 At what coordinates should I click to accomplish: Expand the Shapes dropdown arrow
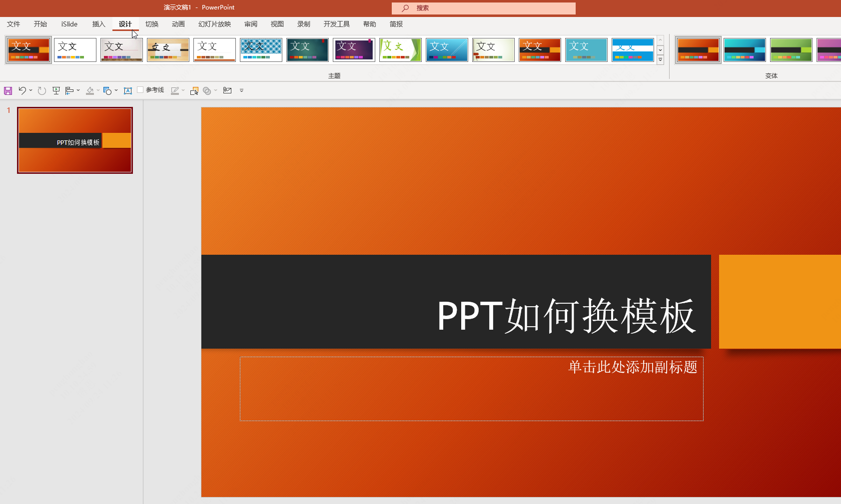tap(116, 90)
